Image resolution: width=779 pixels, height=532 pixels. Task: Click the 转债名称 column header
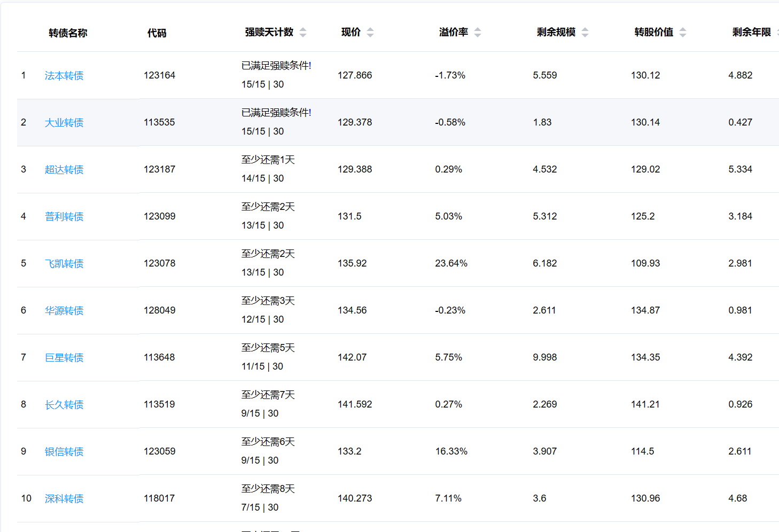68,33
